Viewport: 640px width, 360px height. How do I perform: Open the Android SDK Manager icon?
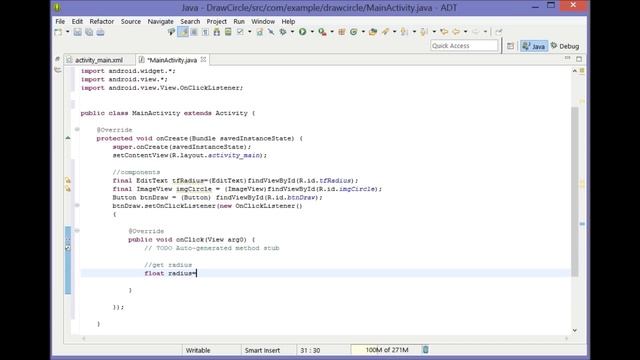pos(217,32)
